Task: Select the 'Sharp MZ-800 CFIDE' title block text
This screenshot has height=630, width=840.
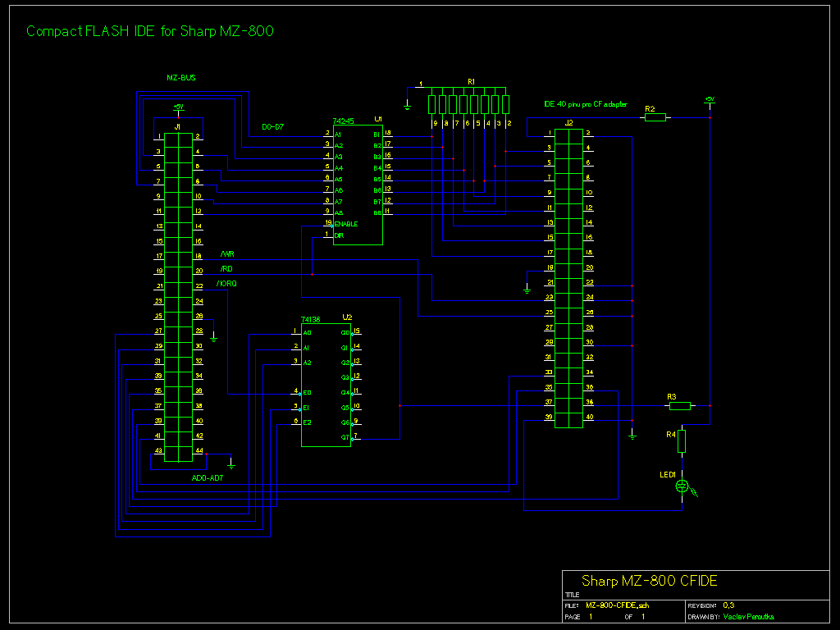Action: click(650, 582)
